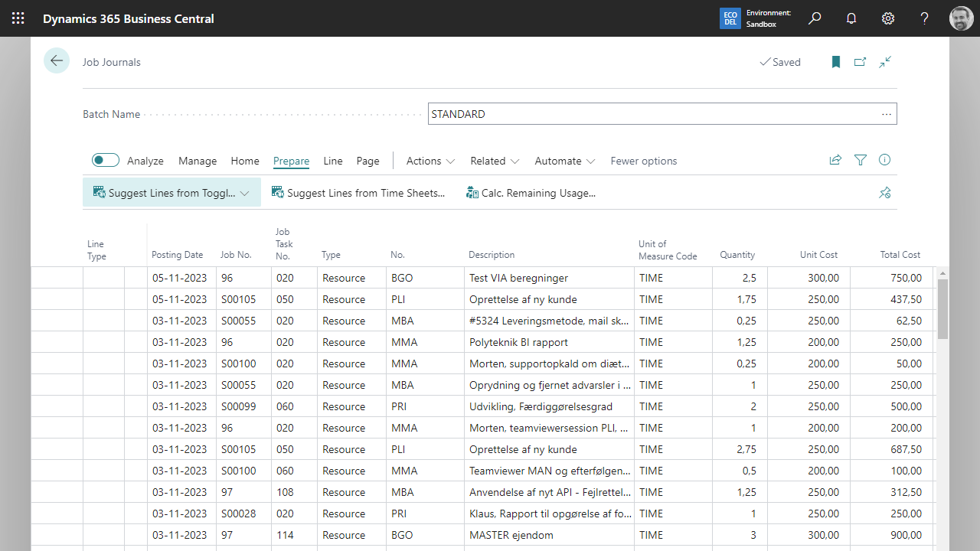Click the table vertical scrollbar thumb
Image resolution: width=980 pixels, height=551 pixels.
pos(942,309)
